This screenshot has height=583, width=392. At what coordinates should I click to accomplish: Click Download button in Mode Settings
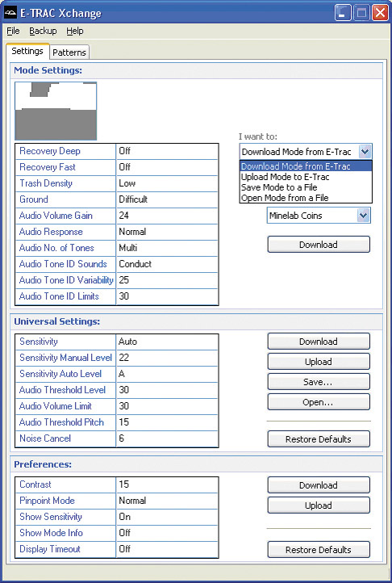(x=319, y=245)
